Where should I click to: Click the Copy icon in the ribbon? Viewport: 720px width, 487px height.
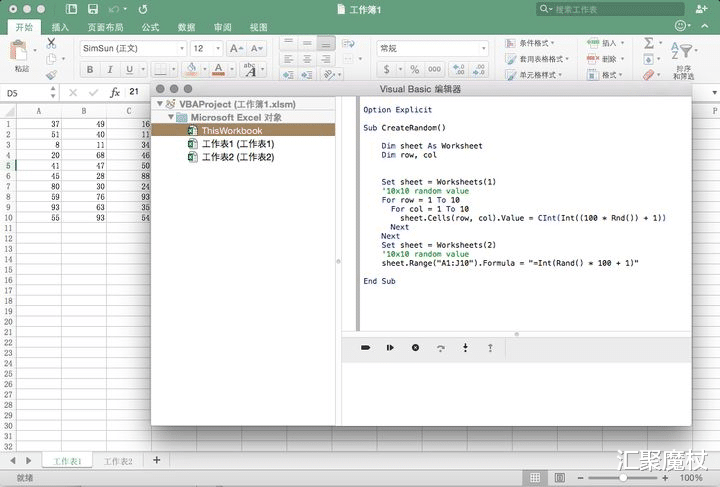(51, 59)
